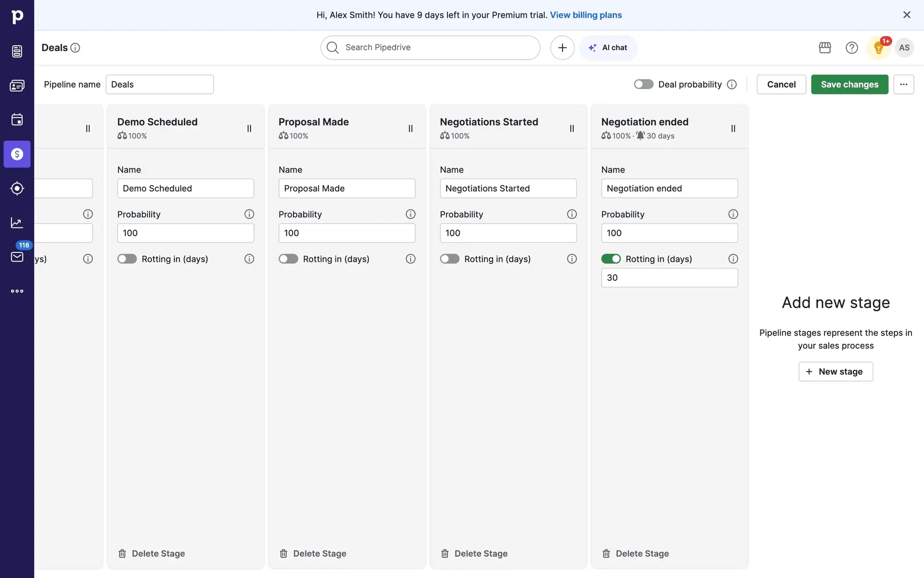Open the View billing plans link

pyautogui.click(x=586, y=15)
